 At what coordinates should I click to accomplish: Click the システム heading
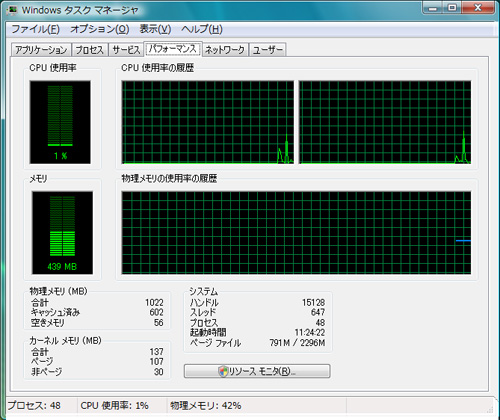click(204, 292)
